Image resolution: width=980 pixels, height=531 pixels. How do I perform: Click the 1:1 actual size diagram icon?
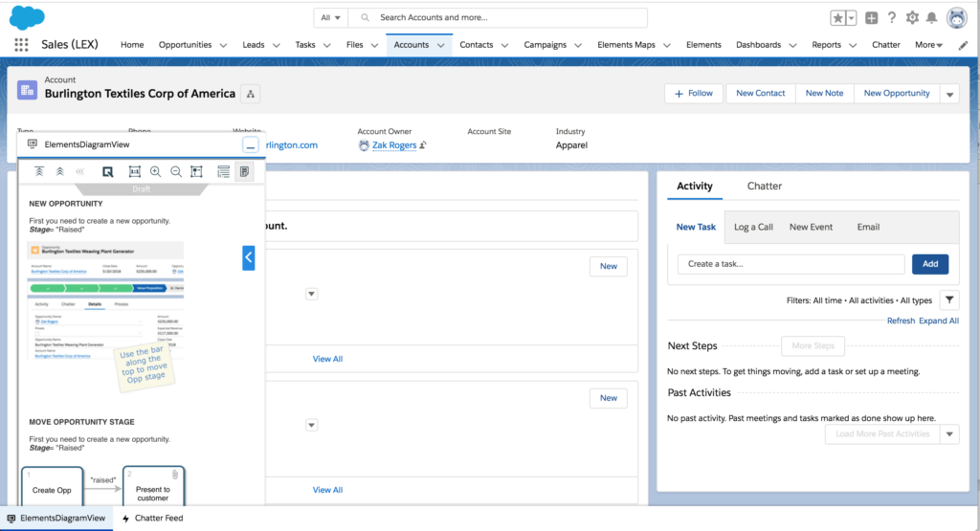coord(135,171)
